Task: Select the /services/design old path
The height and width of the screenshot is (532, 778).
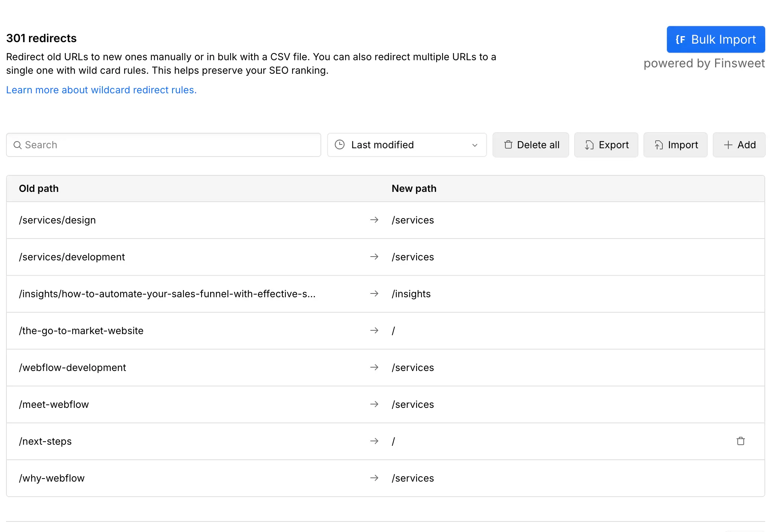Action: [57, 220]
